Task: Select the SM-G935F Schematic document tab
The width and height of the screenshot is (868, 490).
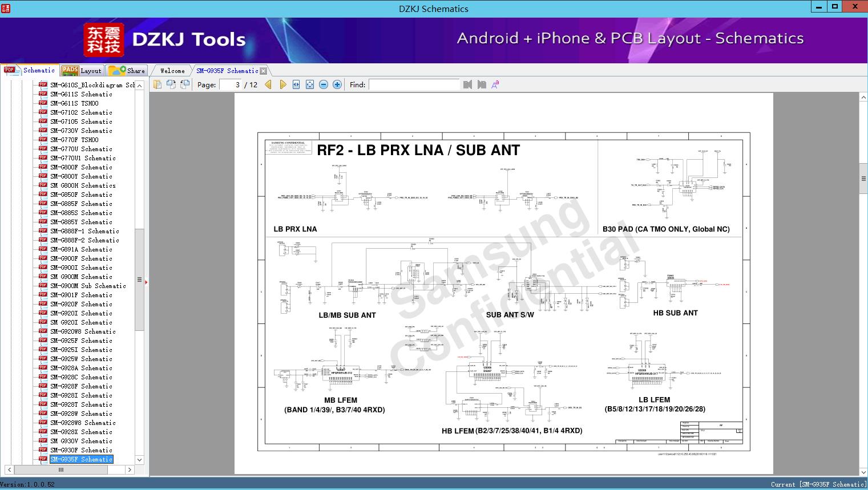Action: coord(227,71)
